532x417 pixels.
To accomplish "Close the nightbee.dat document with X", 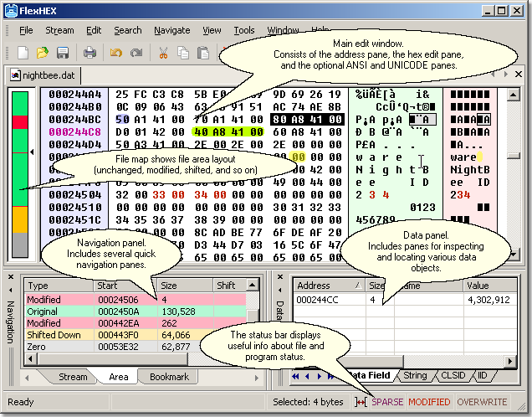I will coord(519,74).
